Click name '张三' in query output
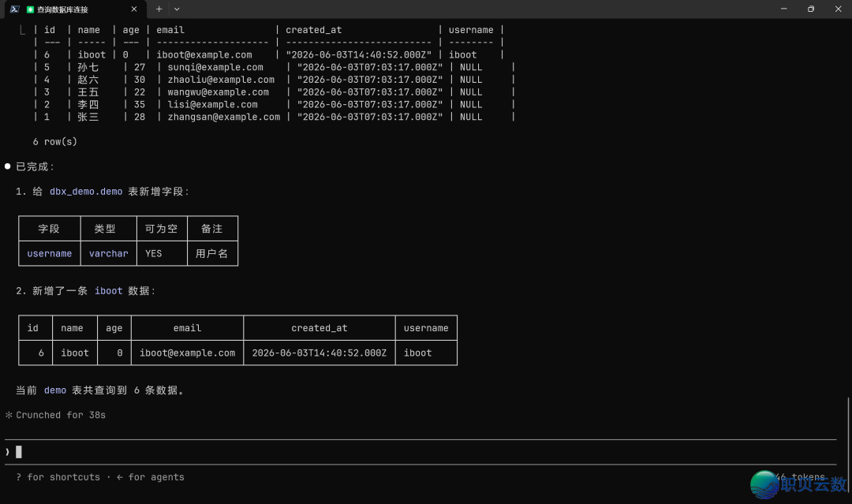Screen dimensions: 852x504 (88, 118)
